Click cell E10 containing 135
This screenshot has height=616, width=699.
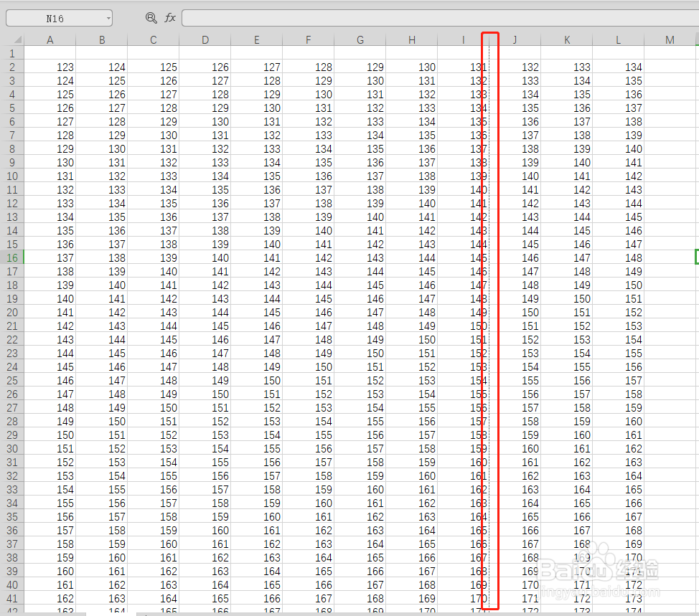click(x=257, y=176)
